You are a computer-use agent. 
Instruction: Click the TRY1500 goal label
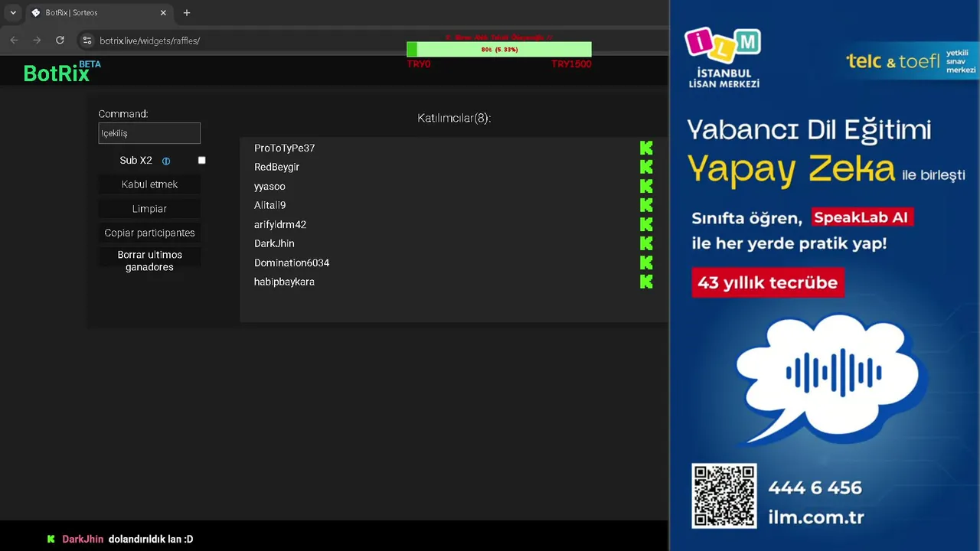571,64
